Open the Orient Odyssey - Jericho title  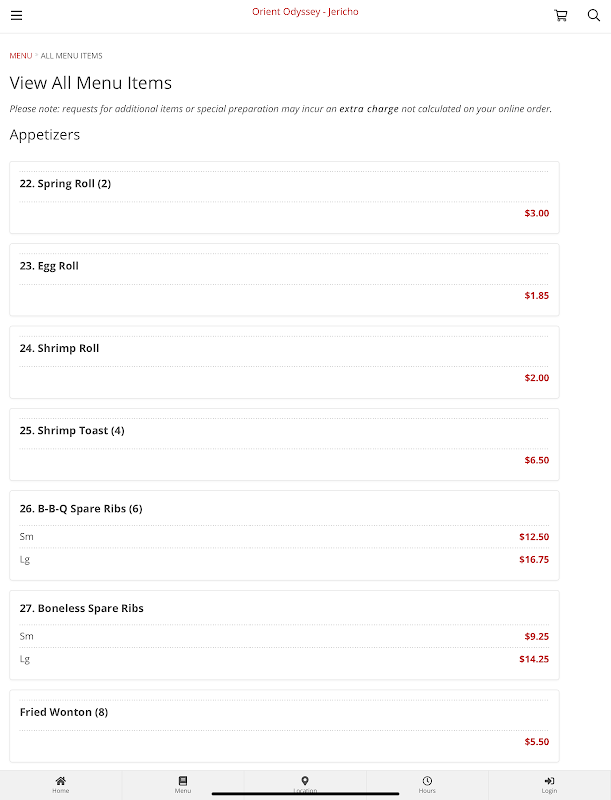(305, 12)
